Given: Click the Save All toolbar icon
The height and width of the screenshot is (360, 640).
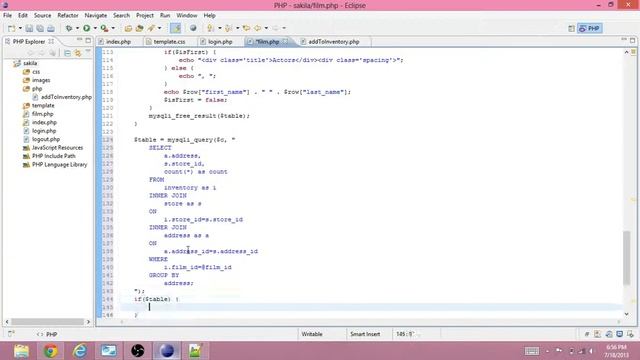Looking at the screenshot, I should tap(40, 28).
